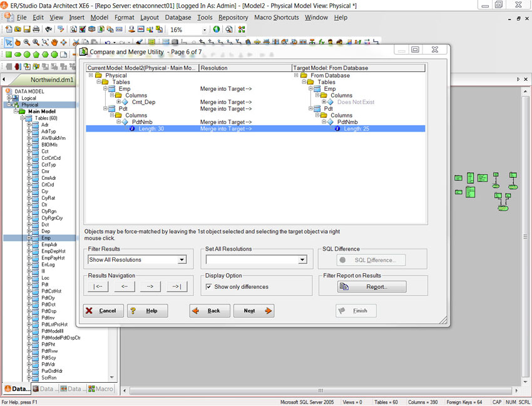Click Merge into Target for Crnt_Dep row
This screenshot has width=532, height=406.
pos(226,102)
